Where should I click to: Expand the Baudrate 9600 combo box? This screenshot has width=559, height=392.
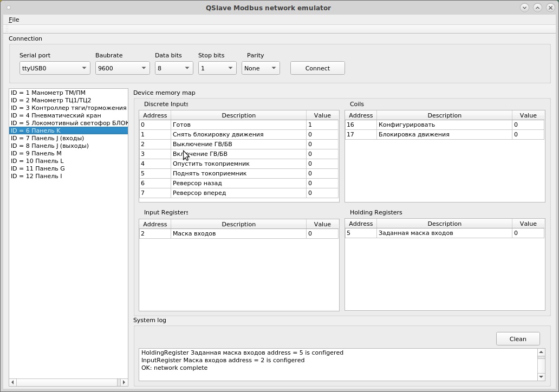(x=122, y=68)
